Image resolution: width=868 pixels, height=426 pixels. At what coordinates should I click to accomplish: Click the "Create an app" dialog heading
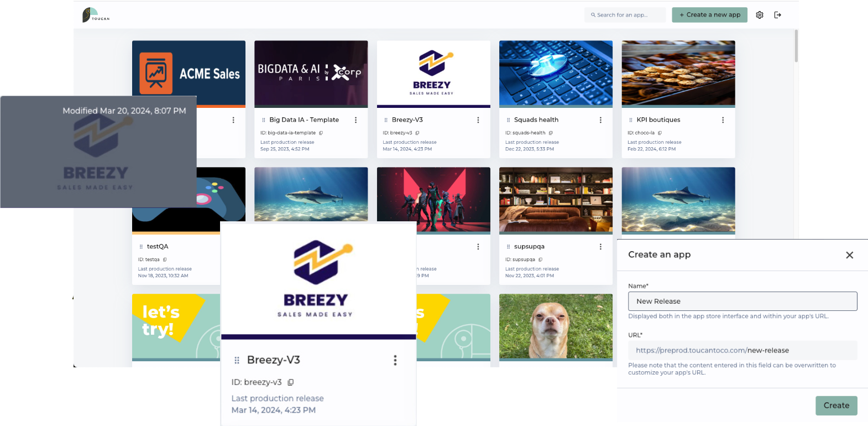(x=660, y=254)
